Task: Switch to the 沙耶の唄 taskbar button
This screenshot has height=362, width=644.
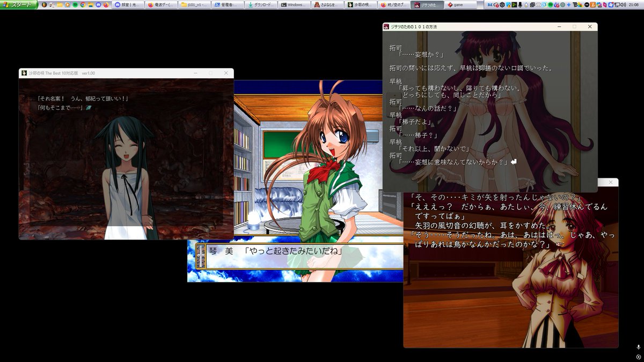Action: tap(360, 5)
